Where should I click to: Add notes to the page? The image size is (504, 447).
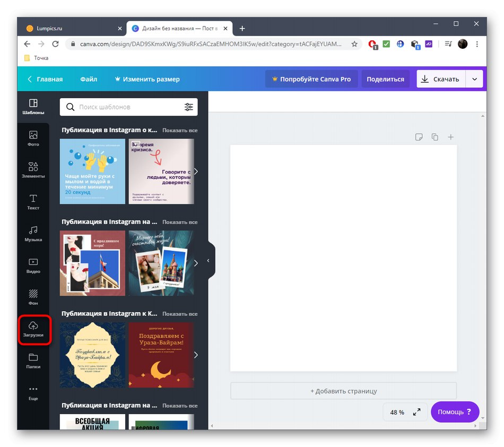point(419,137)
